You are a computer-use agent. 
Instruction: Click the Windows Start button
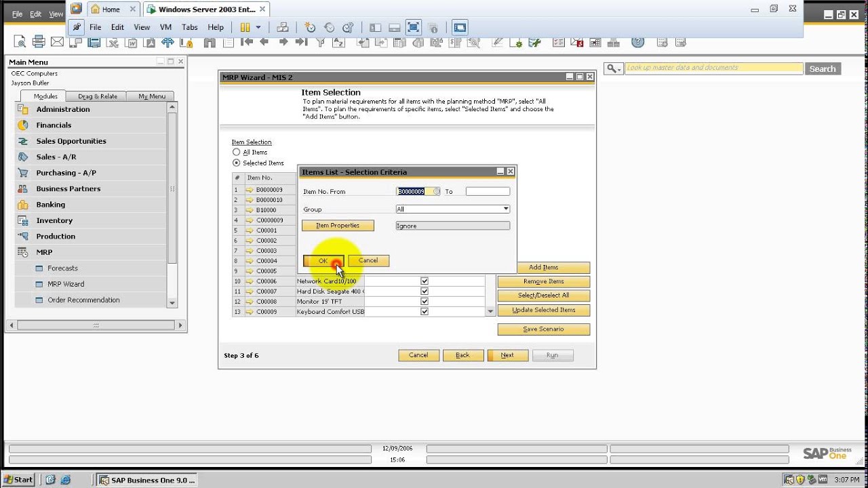18,479
